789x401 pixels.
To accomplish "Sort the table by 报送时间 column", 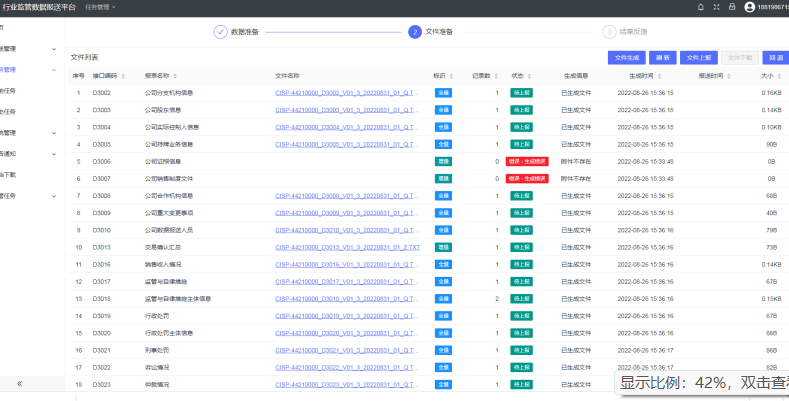I will (x=729, y=76).
